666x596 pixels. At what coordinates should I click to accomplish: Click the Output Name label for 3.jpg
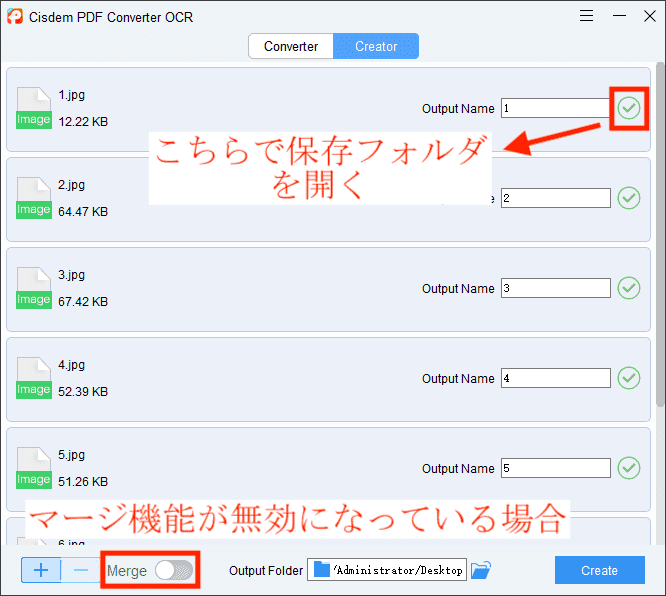(458, 289)
